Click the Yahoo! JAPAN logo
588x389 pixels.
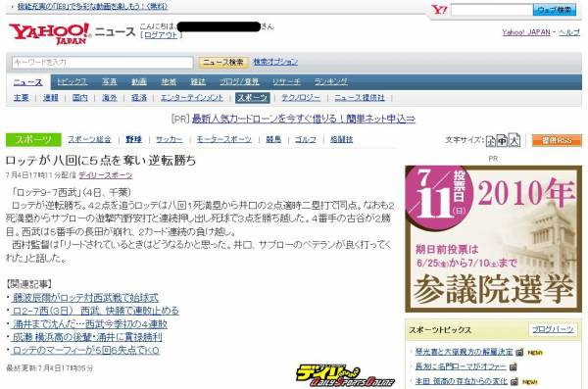[50, 33]
